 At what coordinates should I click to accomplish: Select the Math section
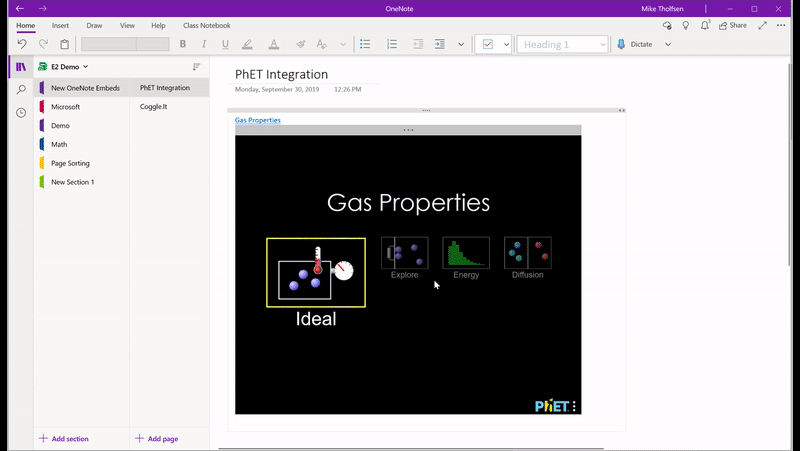click(82, 144)
